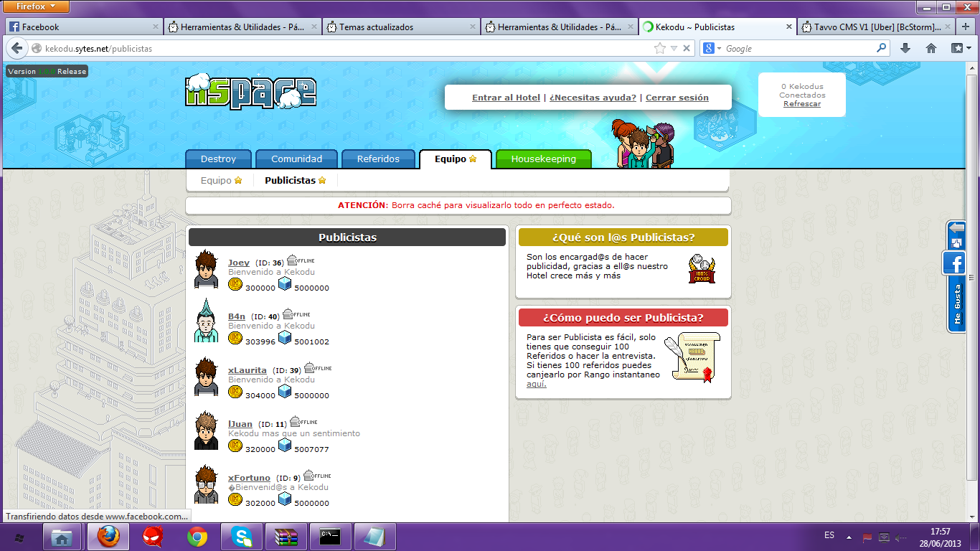
Task: Open the bookmarks menu button dropdown
Action: [960, 48]
